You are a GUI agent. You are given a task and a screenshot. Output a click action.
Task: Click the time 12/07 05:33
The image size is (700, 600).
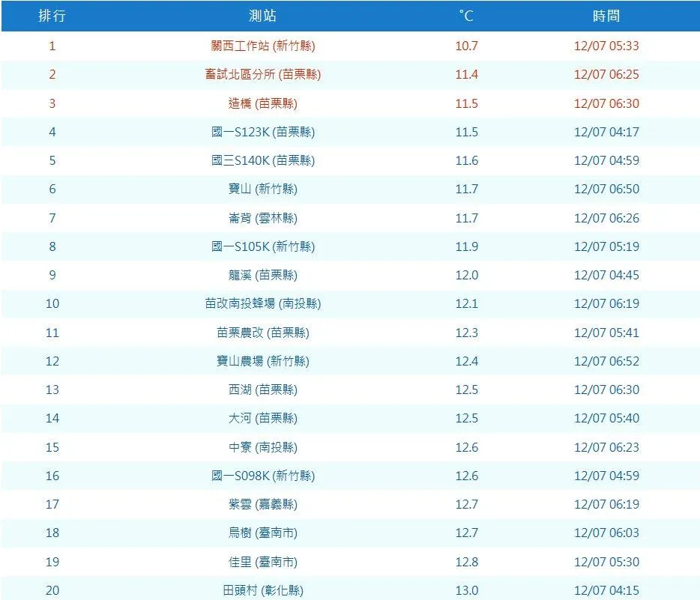pos(606,46)
